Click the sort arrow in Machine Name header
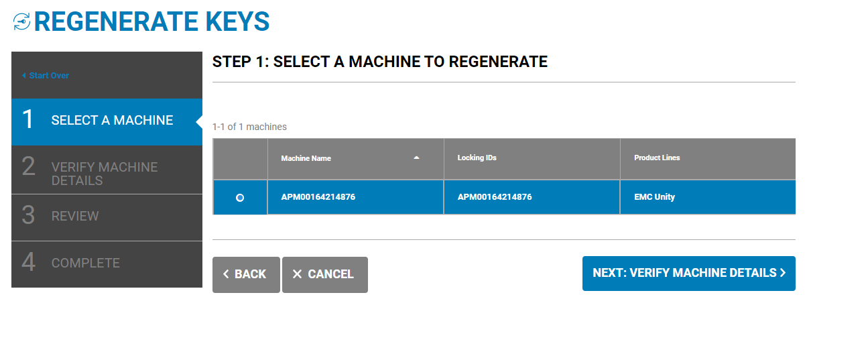Image resolution: width=868 pixels, height=358 pixels. click(416, 158)
